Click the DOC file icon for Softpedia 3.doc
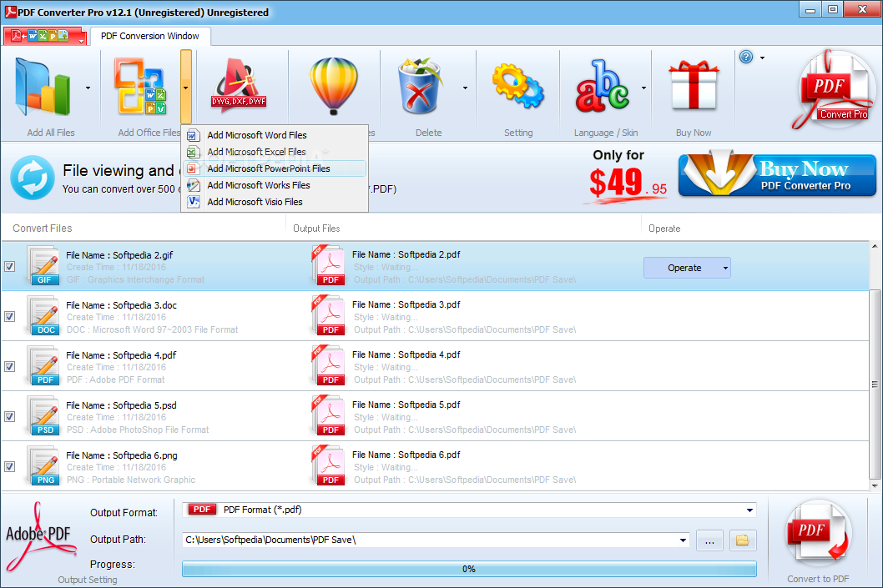Viewport: 883px width, 588px height. click(43, 315)
